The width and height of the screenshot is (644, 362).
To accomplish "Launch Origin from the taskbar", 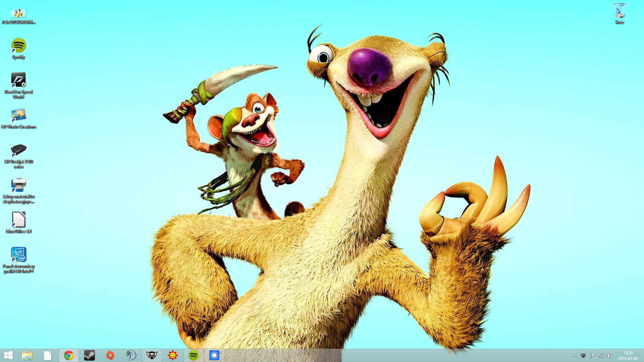I will tap(110, 355).
